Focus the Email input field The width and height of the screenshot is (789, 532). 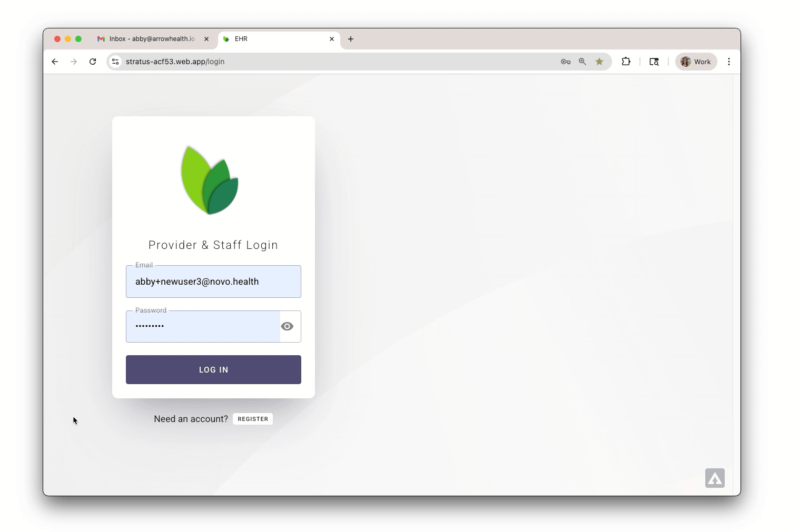[x=213, y=282]
